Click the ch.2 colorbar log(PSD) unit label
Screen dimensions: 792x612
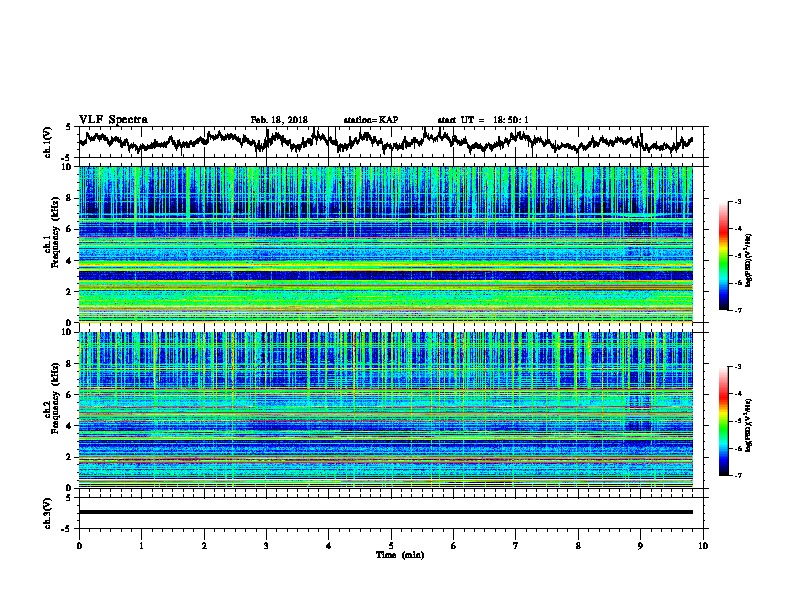point(749,426)
